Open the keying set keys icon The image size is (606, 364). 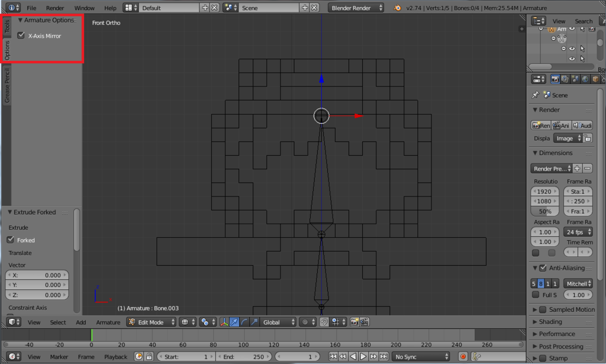[476, 356]
